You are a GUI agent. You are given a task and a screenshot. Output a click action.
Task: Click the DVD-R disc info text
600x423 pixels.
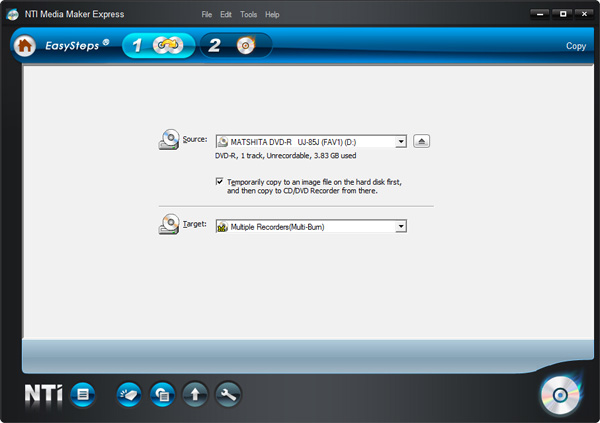pos(285,156)
